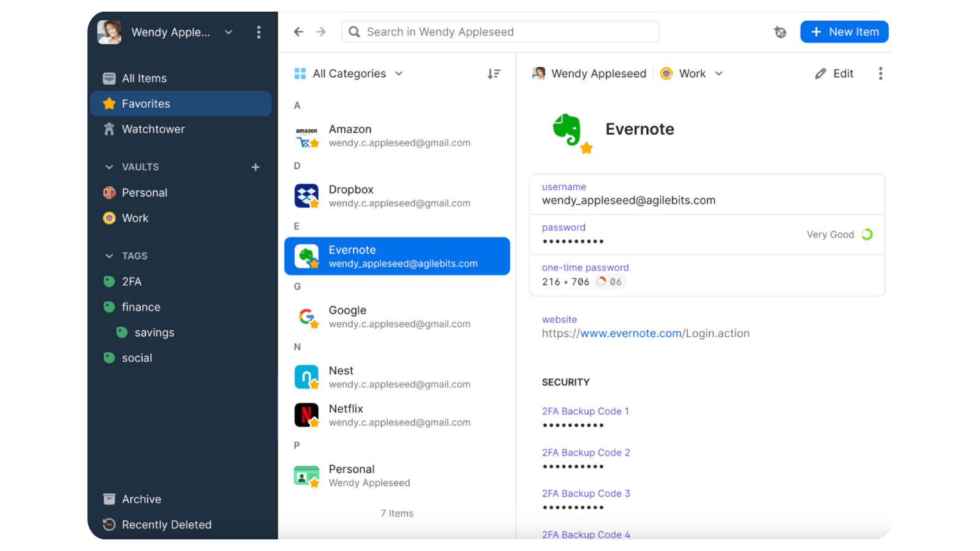Filter by the finance tag
The width and height of the screenshot is (980, 551).
[181, 307]
